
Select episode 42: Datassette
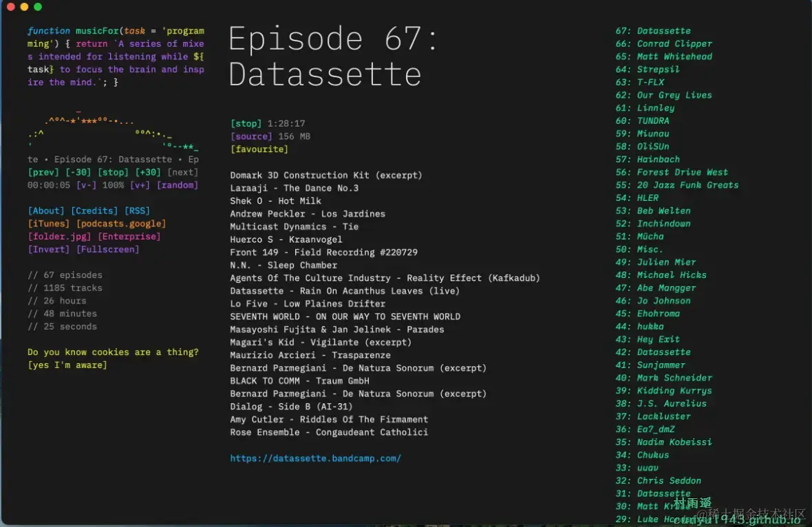click(x=652, y=352)
